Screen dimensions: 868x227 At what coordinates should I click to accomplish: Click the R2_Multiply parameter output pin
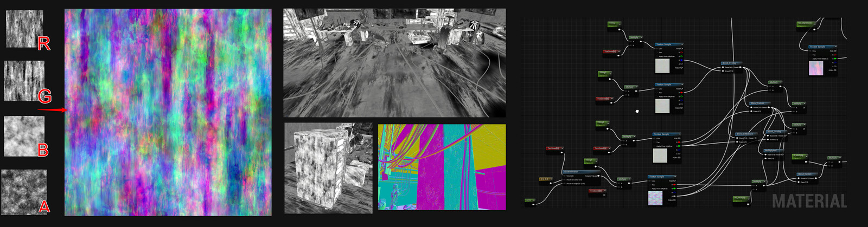click(748, 204)
